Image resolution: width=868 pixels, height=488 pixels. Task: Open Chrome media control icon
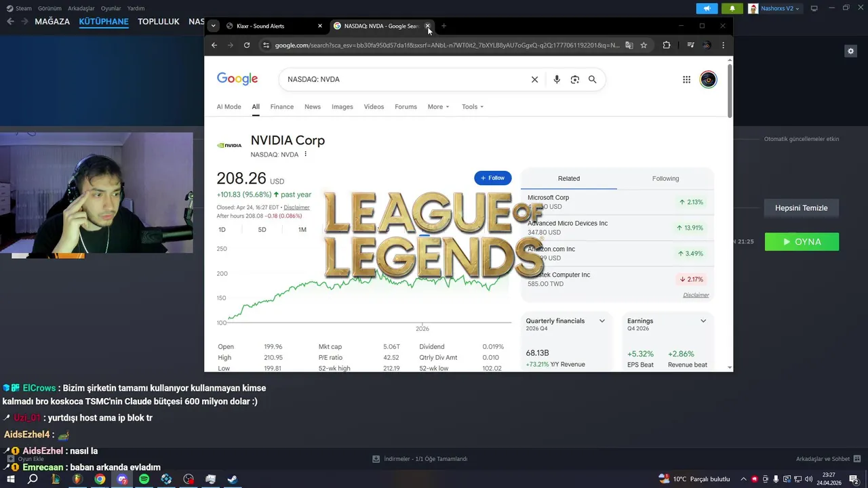coord(690,45)
